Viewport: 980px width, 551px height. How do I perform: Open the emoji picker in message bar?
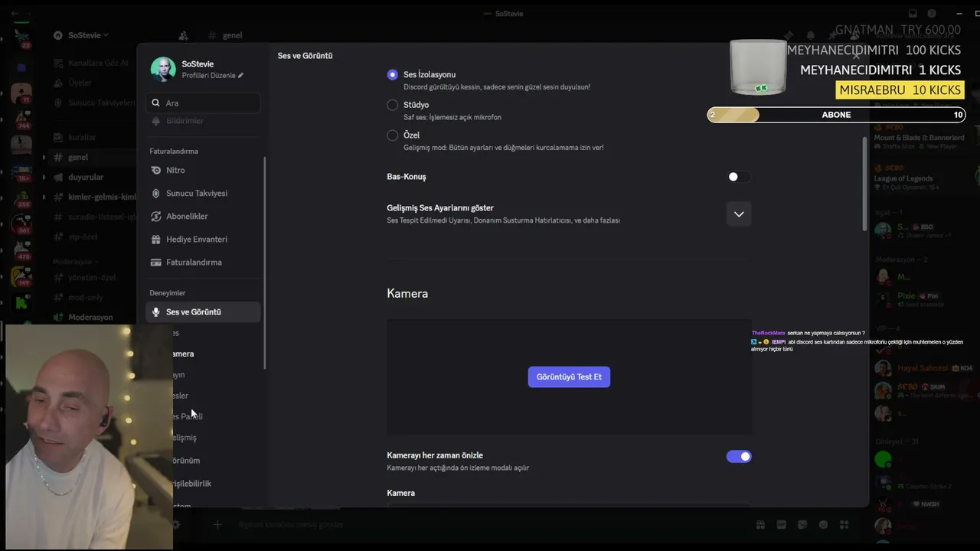pyautogui.click(x=823, y=525)
